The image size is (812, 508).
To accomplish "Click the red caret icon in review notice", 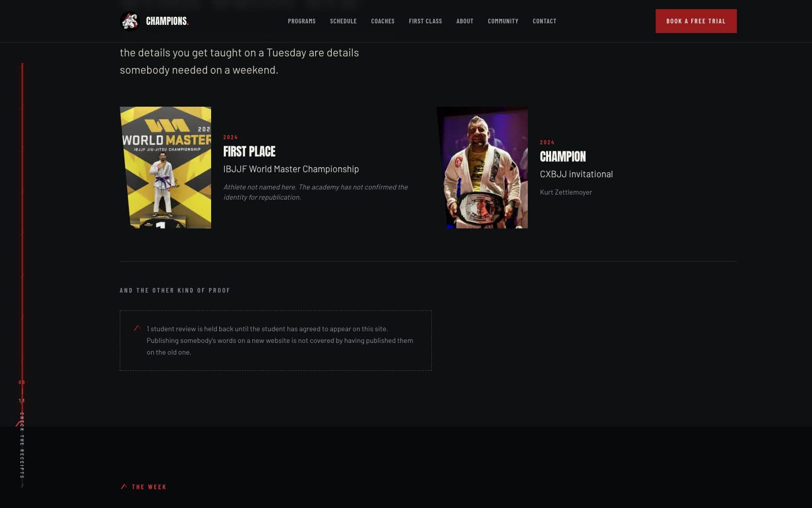I will pos(137,328).
